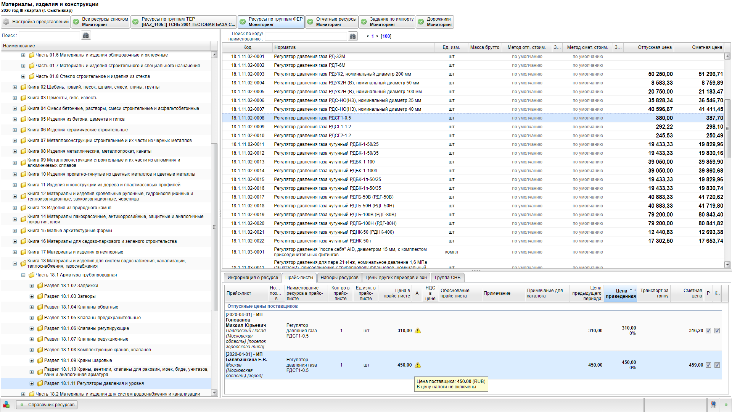Select resource row with price '8 683,33'
Image resolution: width=732 pixels, height=412 pixels.
click(473, 83)
